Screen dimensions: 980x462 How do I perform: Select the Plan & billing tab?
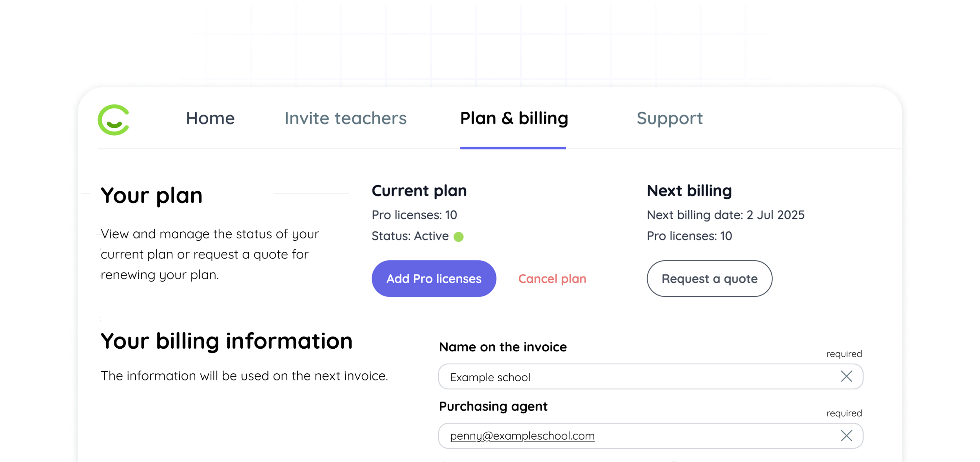pyautogui.click(x=514, y=118)
